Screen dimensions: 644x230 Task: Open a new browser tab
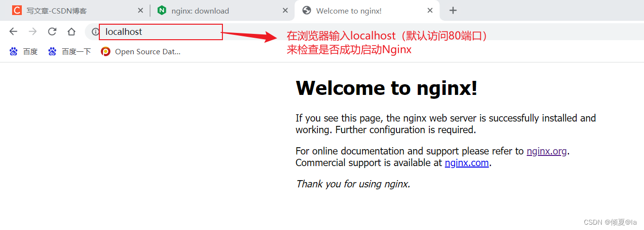coord(453,10)
